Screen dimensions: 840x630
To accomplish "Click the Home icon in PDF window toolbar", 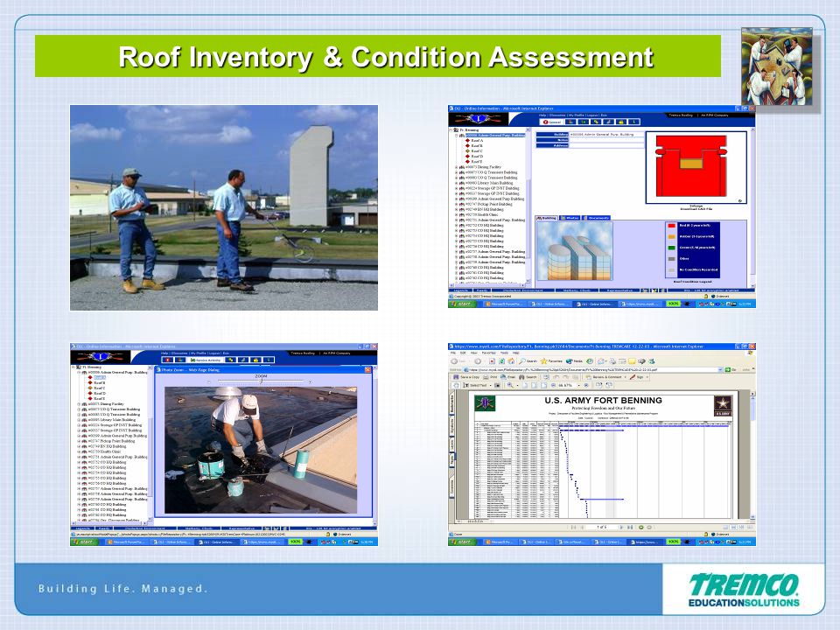I will coord(510,361).
